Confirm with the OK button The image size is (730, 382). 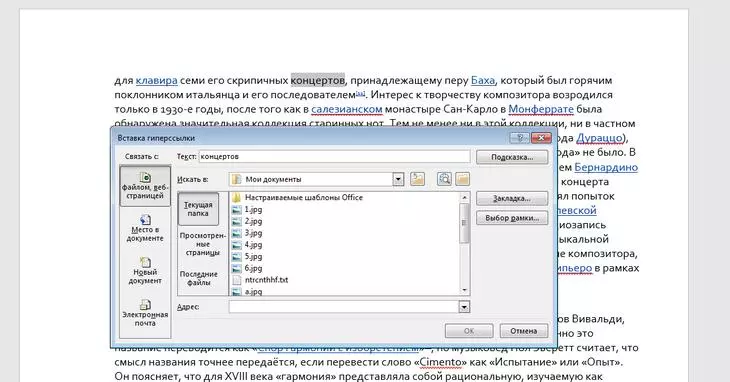click(469, 331)
